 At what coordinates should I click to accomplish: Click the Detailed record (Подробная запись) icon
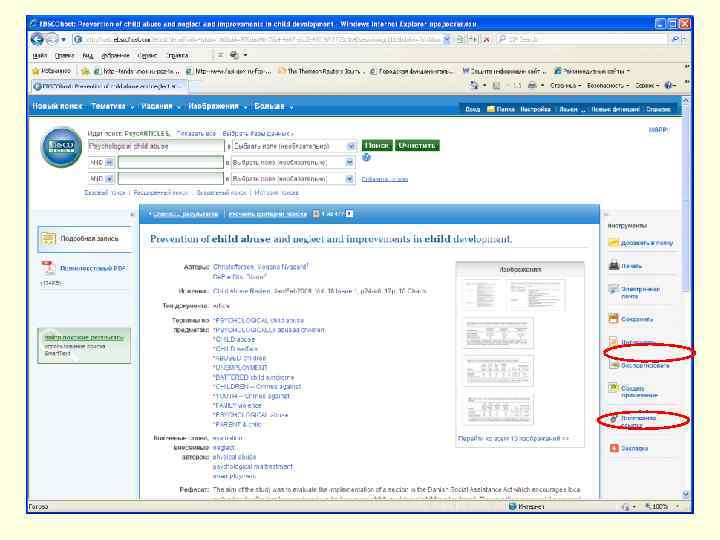[48, 238]
